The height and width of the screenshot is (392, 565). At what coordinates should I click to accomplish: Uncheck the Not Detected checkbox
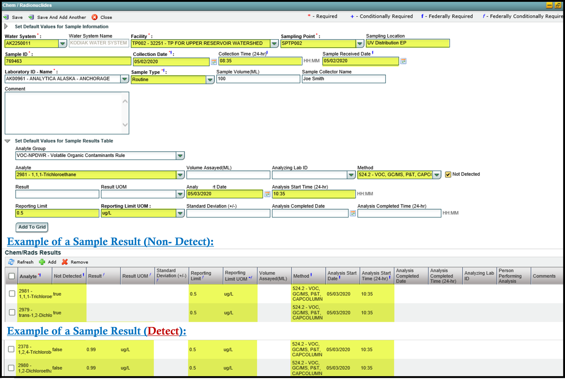448,174
